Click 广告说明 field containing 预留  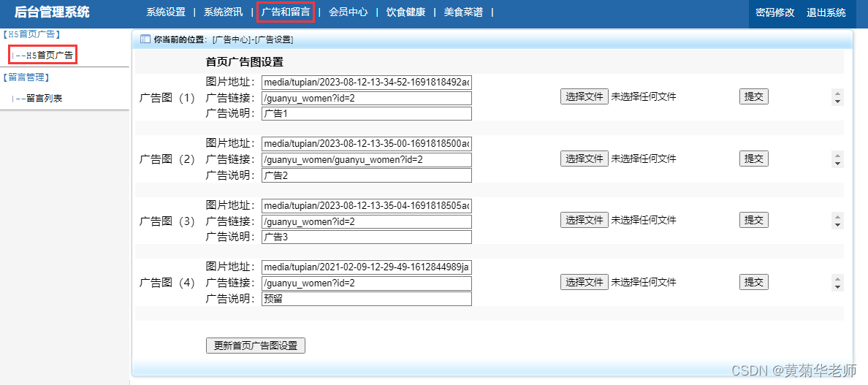(x=367, y=299)
